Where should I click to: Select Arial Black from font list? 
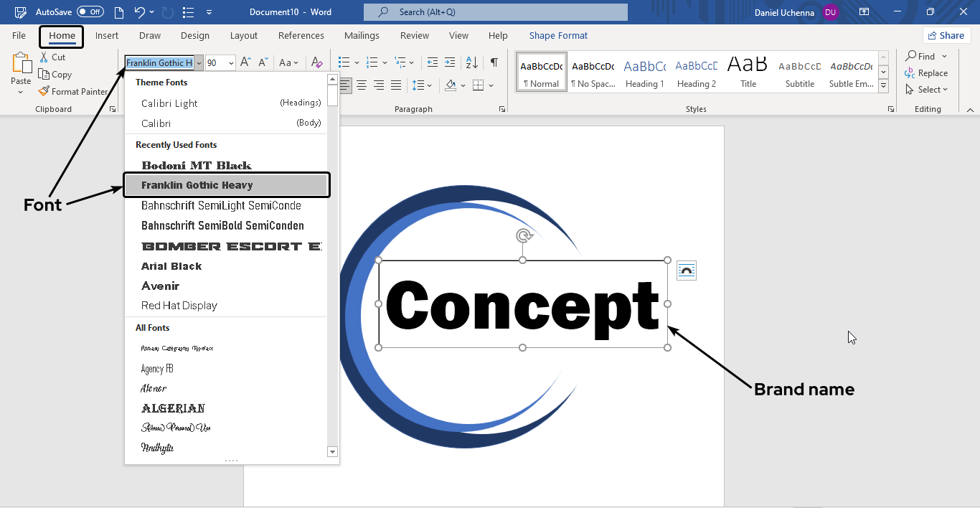click(171, 266)
